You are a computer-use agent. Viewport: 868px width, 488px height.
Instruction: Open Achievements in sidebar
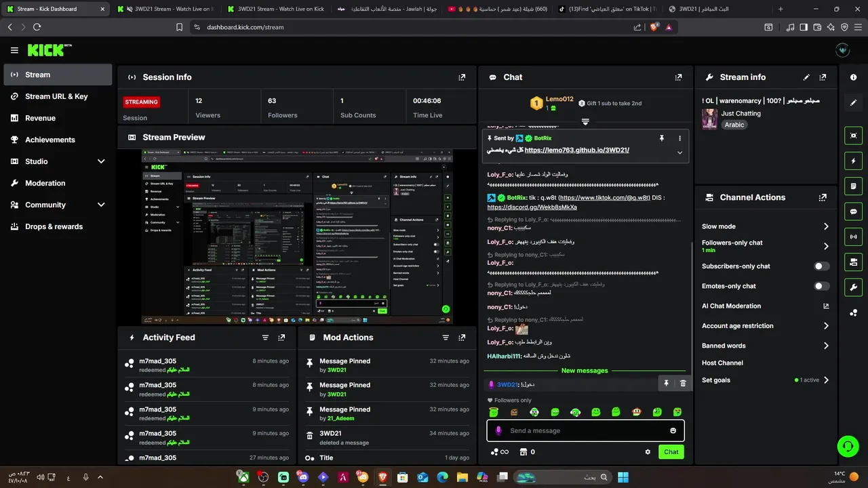(x=58, y=140)
